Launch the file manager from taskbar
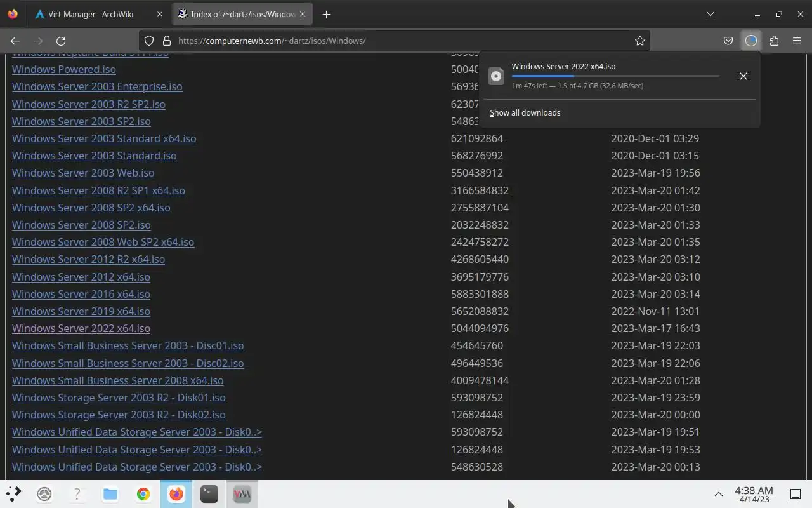This screenshot has width=812, height=508. tap(110, 493)
